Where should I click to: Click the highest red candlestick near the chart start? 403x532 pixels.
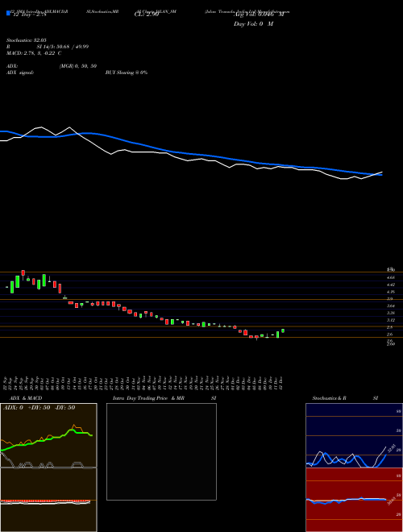click(23, 272)
